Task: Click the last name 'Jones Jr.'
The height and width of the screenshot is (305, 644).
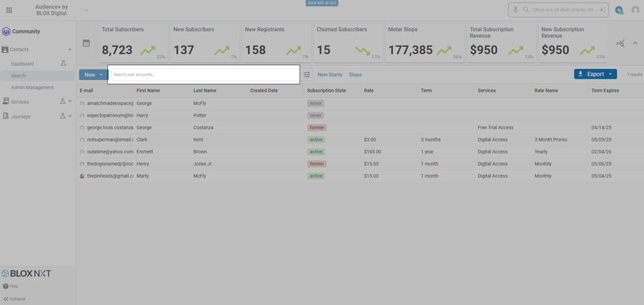Action: coord(203,164)
